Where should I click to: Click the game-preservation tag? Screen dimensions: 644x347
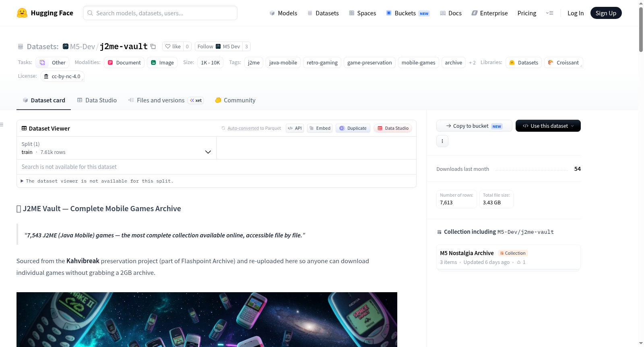pyautogui.click(x=369, y=62)
